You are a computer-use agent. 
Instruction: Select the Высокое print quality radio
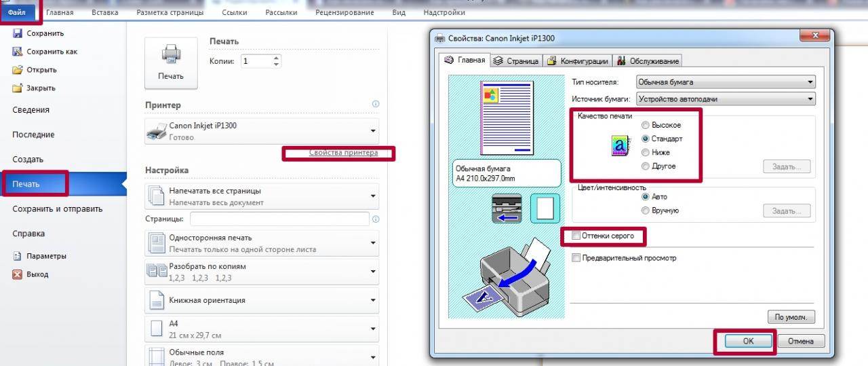pos(645,126)
